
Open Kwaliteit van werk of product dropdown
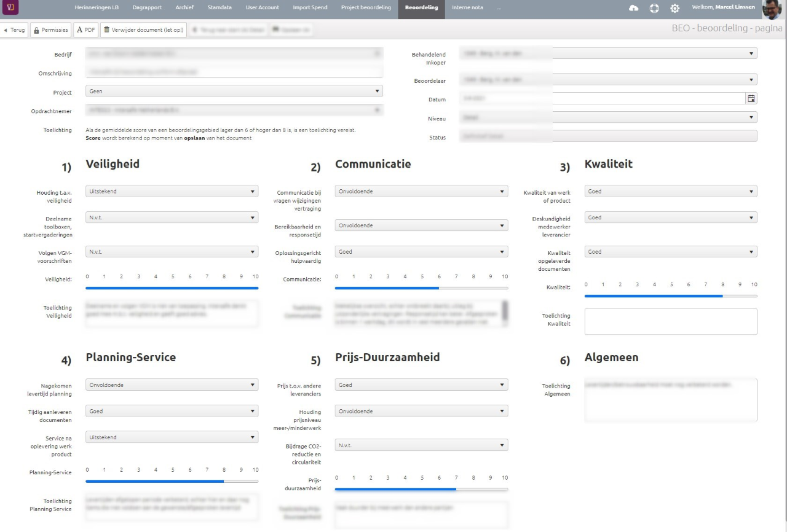tap(671, 191)
